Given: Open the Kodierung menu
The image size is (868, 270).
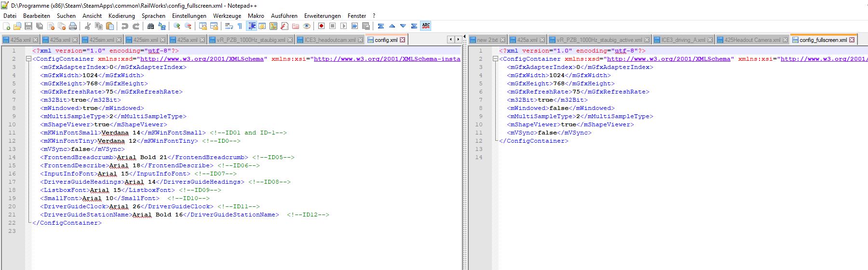Looking at the screenshot, I should pyautogui.click(x=122, y=16).
